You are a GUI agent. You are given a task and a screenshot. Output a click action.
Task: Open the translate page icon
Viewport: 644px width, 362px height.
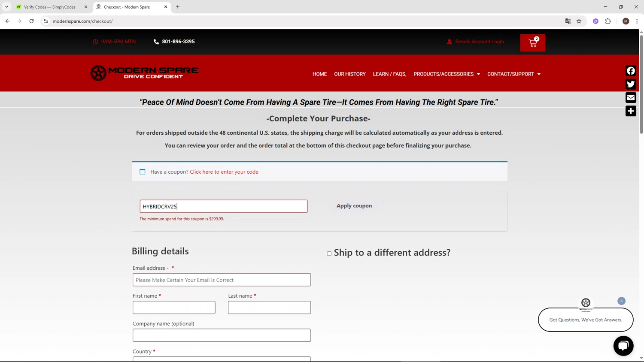[568, 21]
